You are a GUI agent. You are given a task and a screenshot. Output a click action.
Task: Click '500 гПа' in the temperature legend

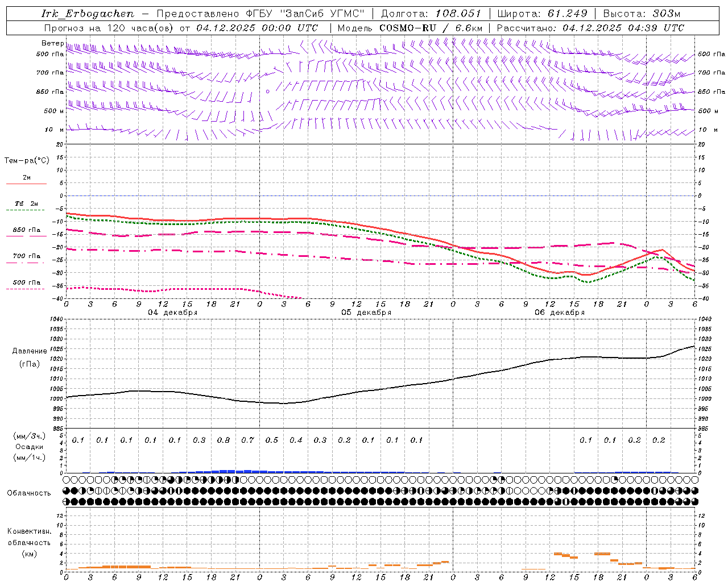click(x=27, y=282)
